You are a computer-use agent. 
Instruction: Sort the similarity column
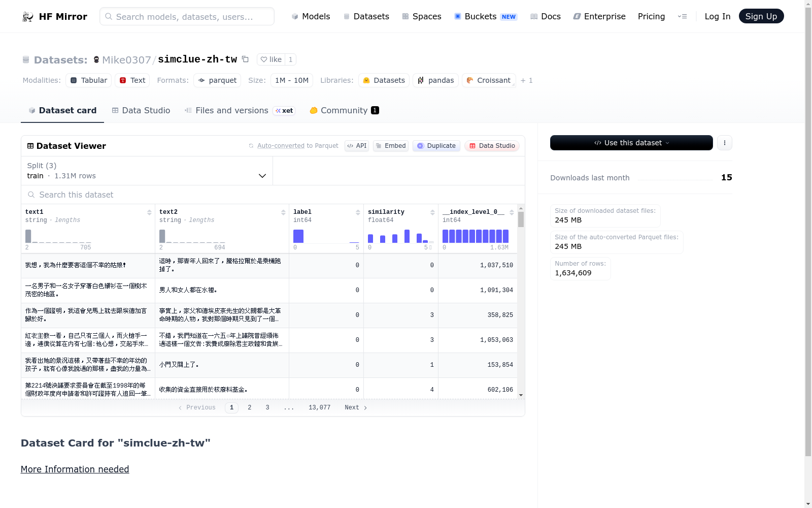pyautogui.click(x=432, y=212)
